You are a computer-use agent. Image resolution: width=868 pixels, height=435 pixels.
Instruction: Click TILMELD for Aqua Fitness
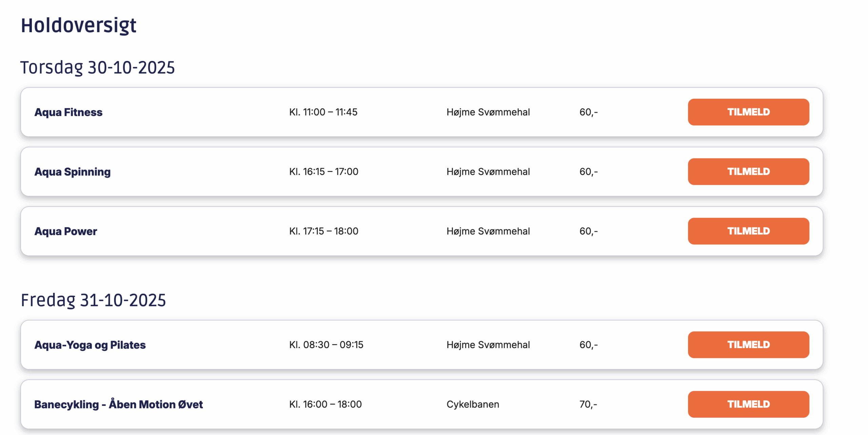tap(748, 112)
